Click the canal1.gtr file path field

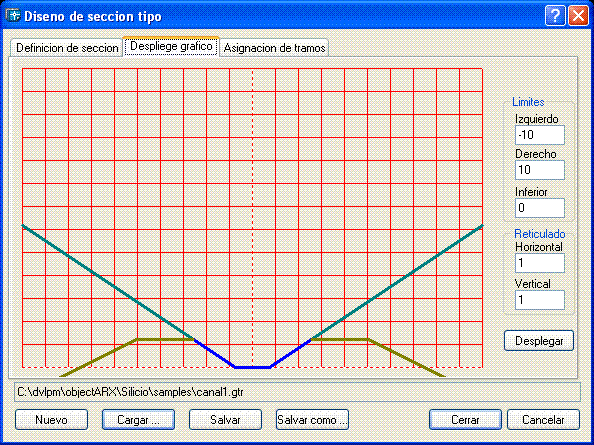[297, 392]
